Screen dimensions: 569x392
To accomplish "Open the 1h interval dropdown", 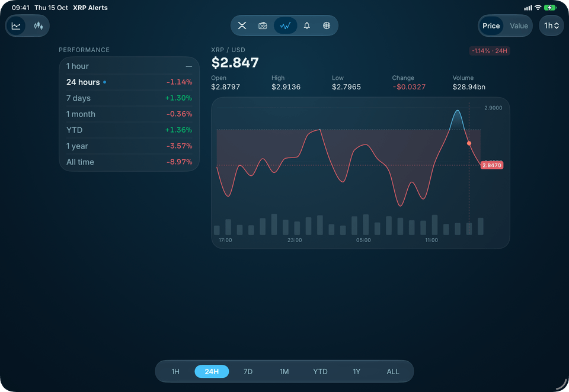I will [551, 25].
